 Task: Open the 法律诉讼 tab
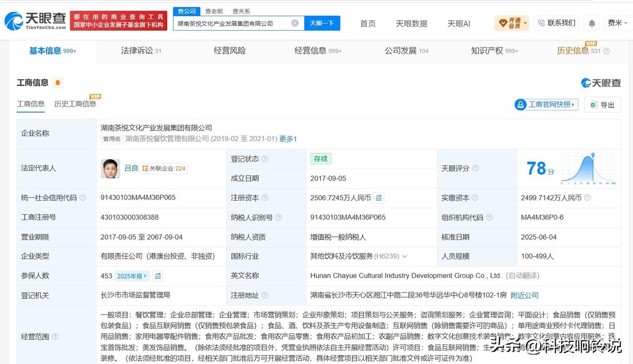tap(141, 50)
